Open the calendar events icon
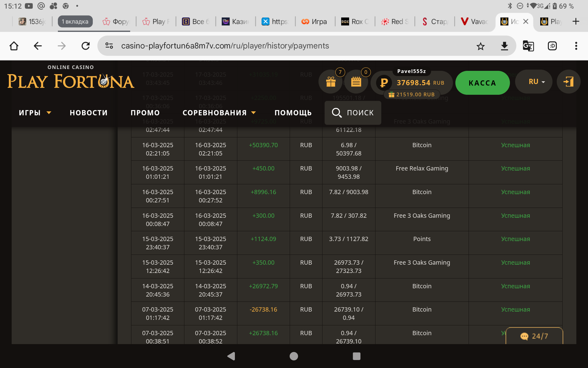This screenshot has width=588, height=368. [x=356, y=82]
